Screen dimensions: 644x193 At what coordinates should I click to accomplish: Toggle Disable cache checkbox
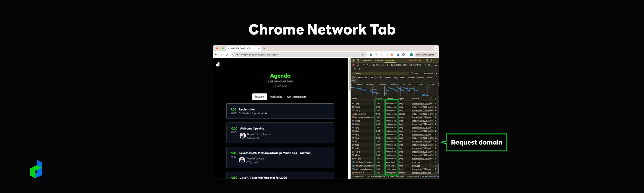click(392, 65)
